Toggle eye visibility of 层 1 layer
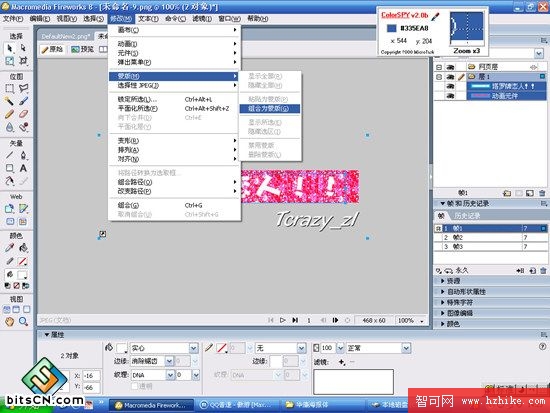Viewport: 550px width, 413px height. [x=450, y=76]
